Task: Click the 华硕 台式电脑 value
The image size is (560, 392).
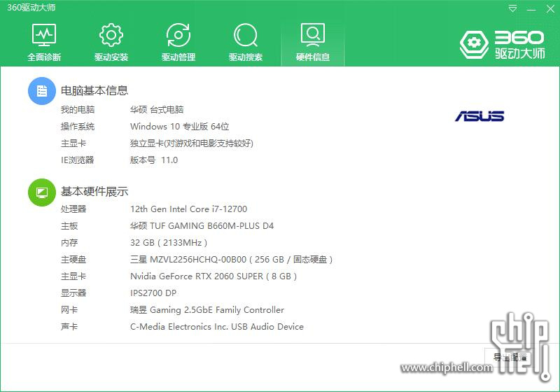Action: coord(157,110)
